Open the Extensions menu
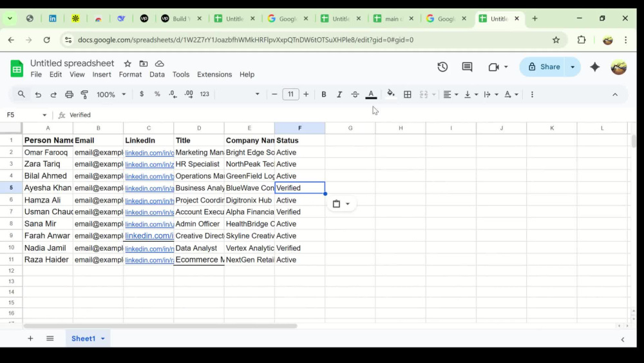This screenshot has height=363, width=644. tap(214, 74)
